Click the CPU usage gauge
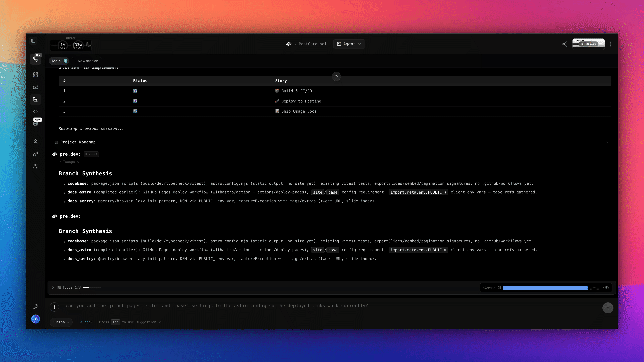Viewport: 644px width, 362px height. (63, 45)
